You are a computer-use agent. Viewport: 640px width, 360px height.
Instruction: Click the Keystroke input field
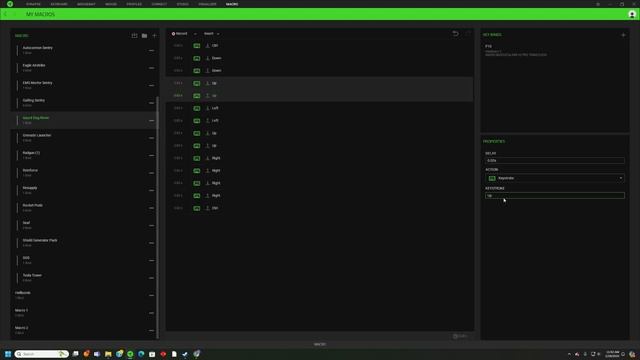tap(555, 196)
